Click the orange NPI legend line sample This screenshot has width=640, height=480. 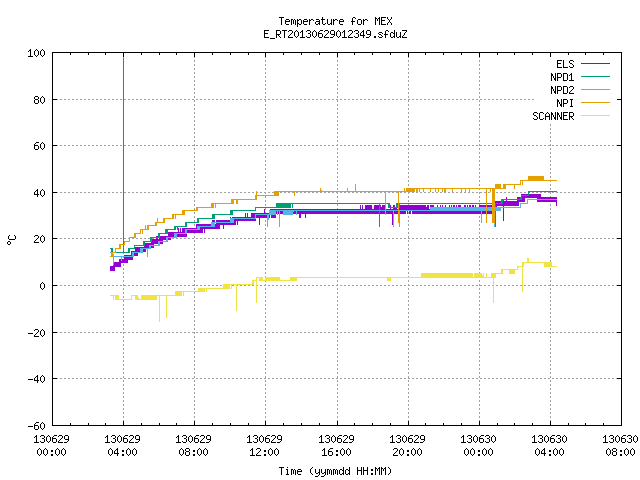click(595, 103)
